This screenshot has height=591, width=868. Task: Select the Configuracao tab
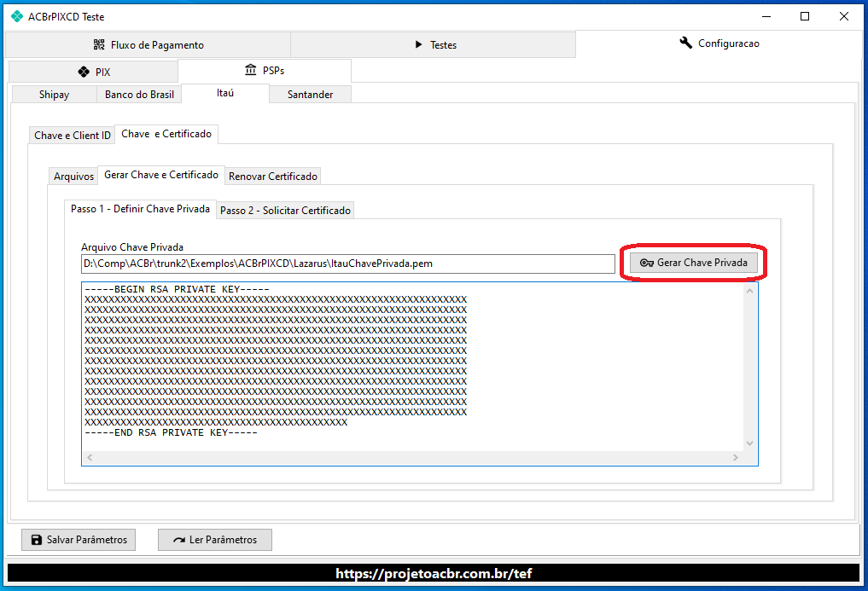tap(719, 43)
